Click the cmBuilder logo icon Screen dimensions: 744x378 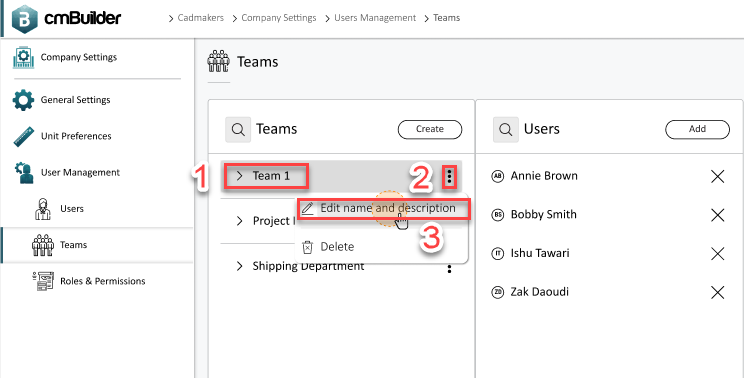click(x=25, y=19)
